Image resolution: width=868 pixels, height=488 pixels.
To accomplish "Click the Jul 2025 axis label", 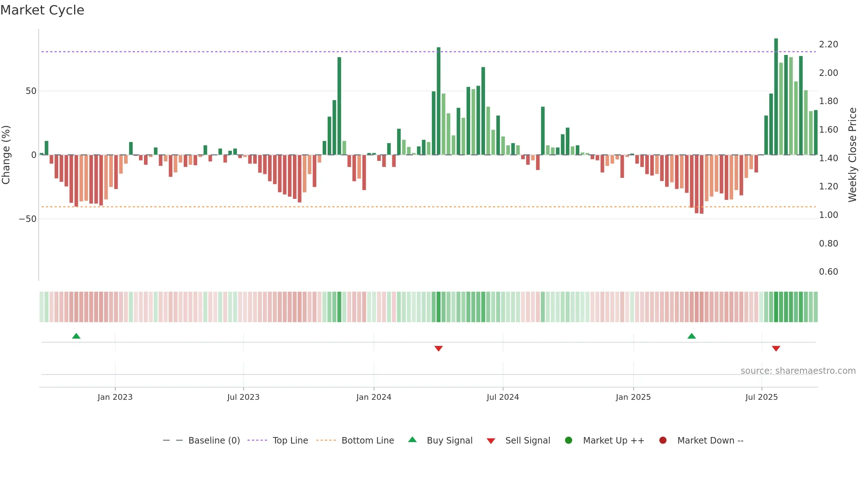I will coord(762,397).
